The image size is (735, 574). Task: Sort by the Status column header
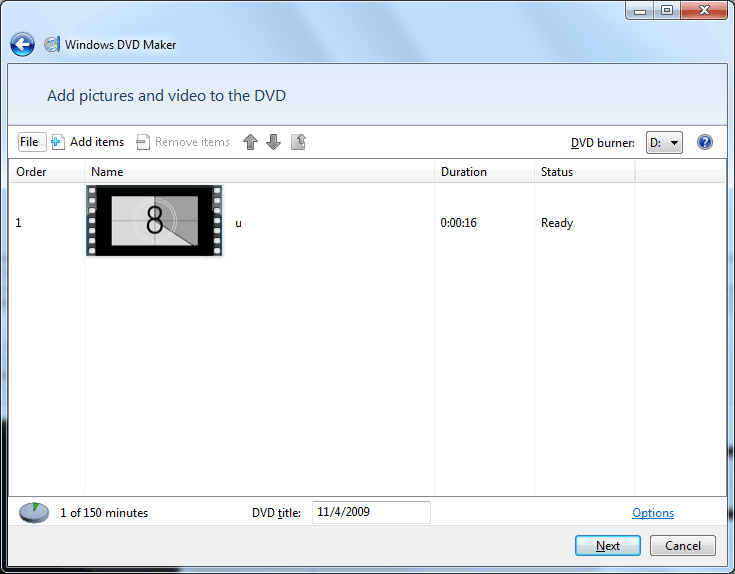click(585, 171)
